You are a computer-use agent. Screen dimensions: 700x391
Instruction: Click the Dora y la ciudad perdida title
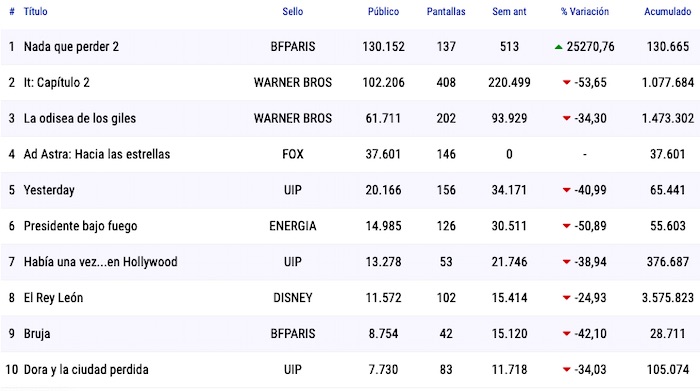[86, 370]
